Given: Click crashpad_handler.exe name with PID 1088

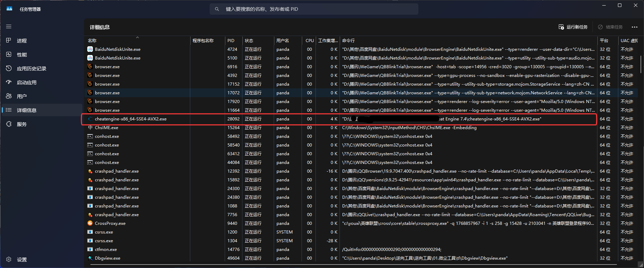Looking at the screenshot, I should tap(117, 206).
